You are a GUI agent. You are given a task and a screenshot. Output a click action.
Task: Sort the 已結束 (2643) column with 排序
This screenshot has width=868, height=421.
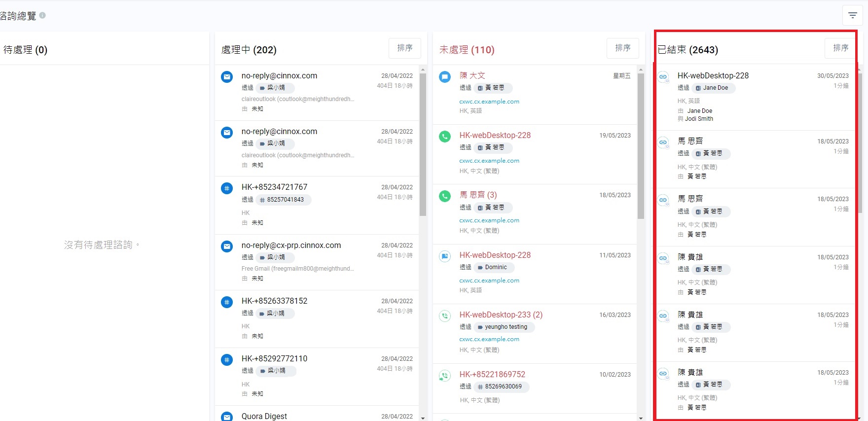point(840,48)
